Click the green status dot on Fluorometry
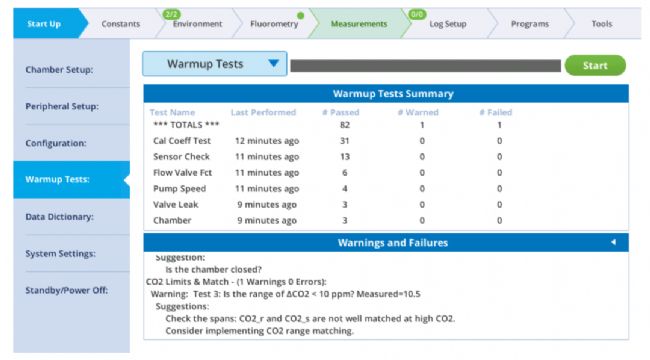Screen dimensions: 650x360 (x=301, y=16)
